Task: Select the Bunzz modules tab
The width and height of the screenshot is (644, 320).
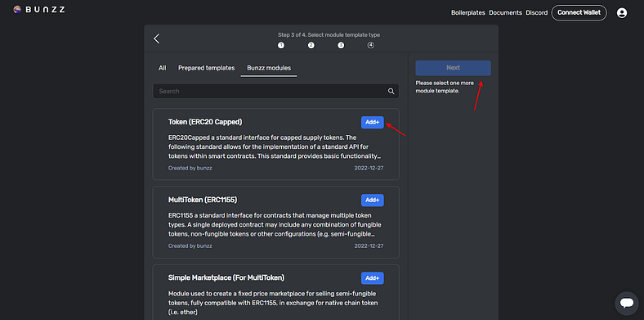Action: tap(269, 68)
